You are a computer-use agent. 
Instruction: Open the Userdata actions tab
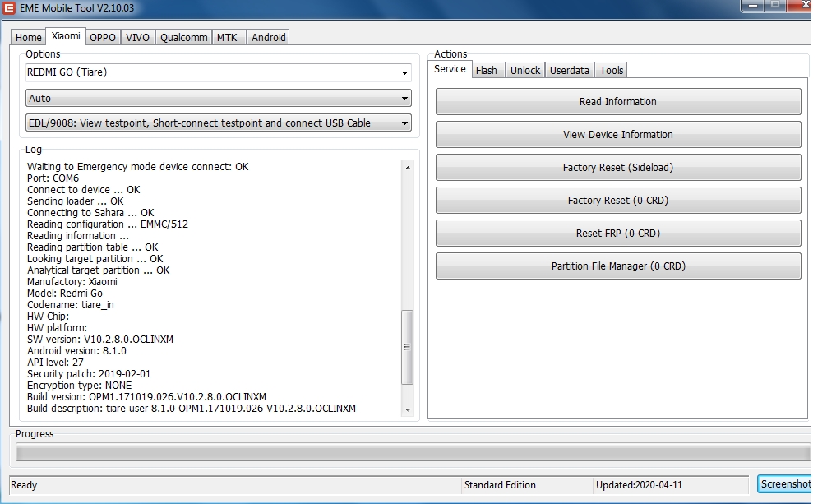click(x=570, y=70)
